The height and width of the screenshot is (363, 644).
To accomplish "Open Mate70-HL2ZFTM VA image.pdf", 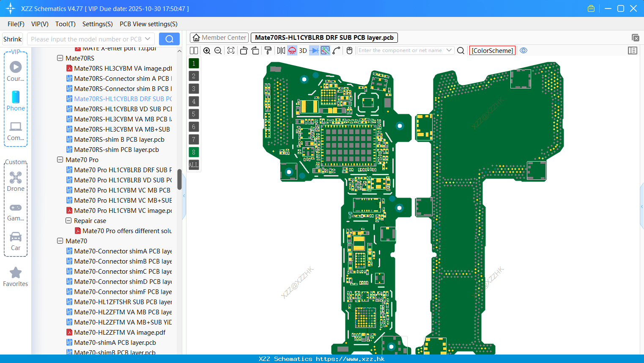I will pyautogui.click(x=116, y=332).
